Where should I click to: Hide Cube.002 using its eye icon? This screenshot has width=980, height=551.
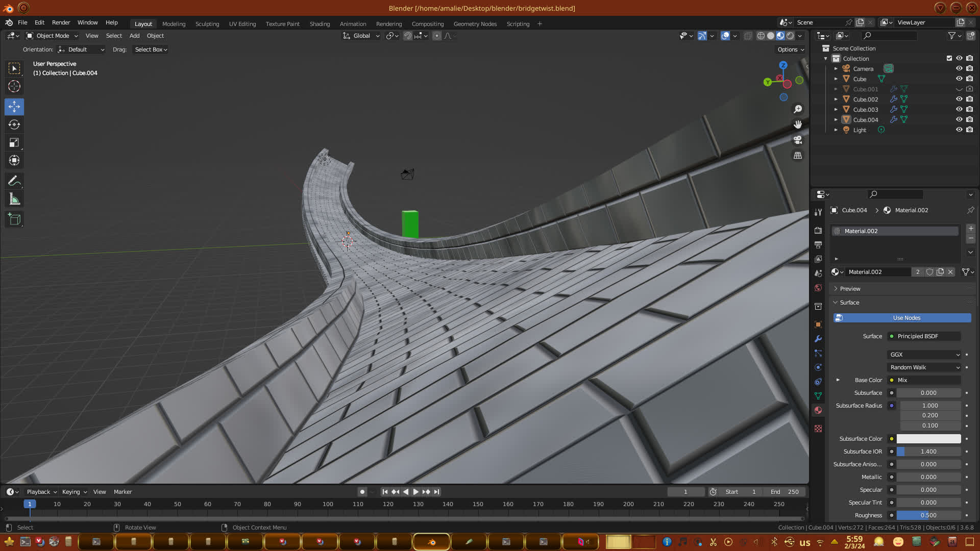click(959, 99)
